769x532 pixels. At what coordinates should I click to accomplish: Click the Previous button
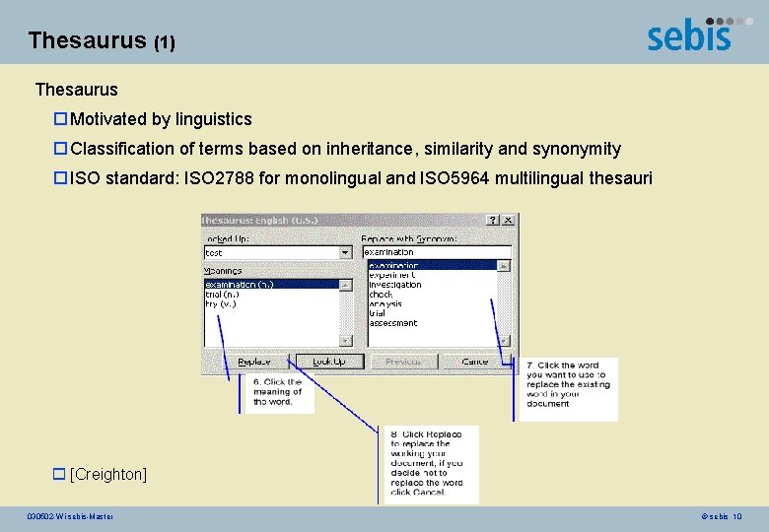pos(403,362)
